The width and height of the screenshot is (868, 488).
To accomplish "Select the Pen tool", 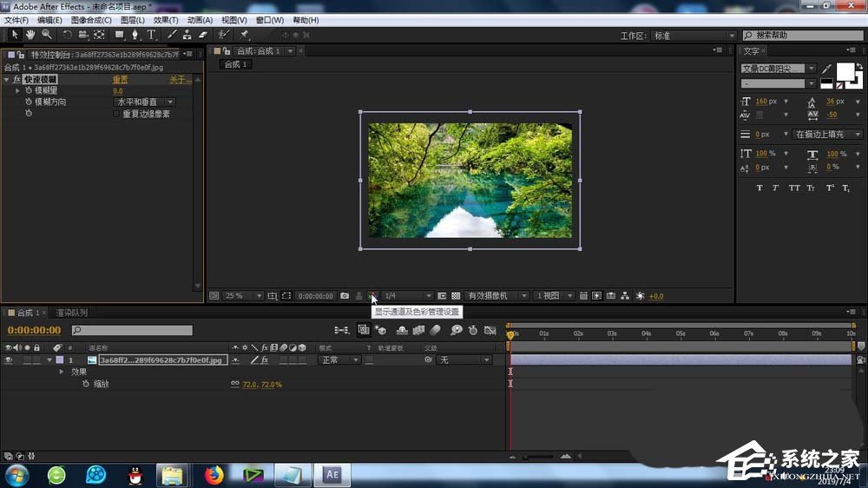I will (x=135, y=35).
